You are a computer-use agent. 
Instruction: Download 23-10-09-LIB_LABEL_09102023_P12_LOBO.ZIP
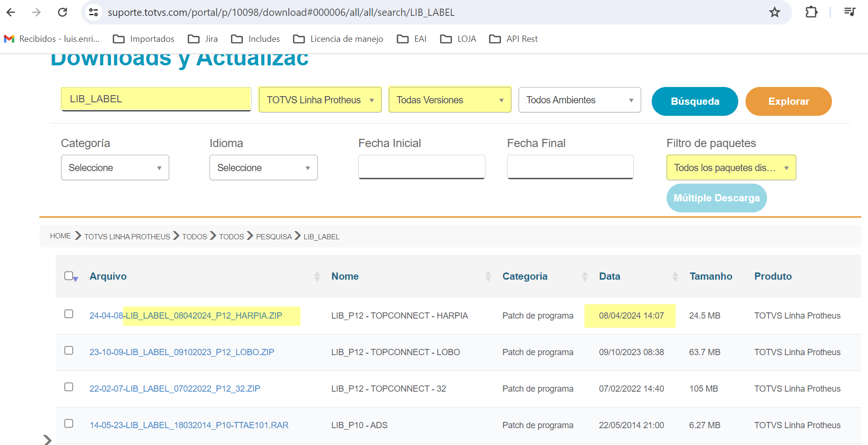tap(182, 352)
